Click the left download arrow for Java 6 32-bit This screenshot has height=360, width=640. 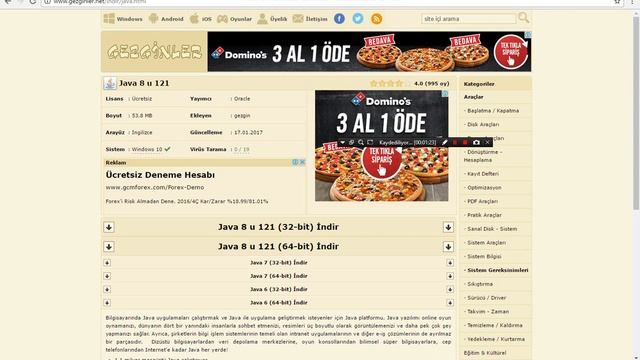[x=107, y=289]
